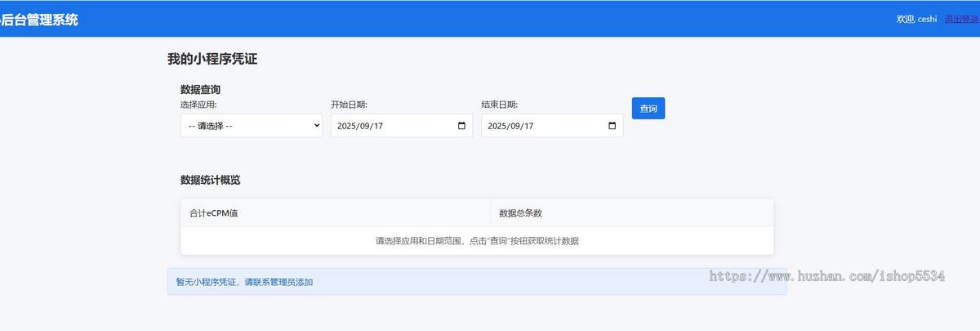This screenshot has height=331, width=980.
Task: Click the 暂无小程序凭证 notice
Action: [477, 282]
